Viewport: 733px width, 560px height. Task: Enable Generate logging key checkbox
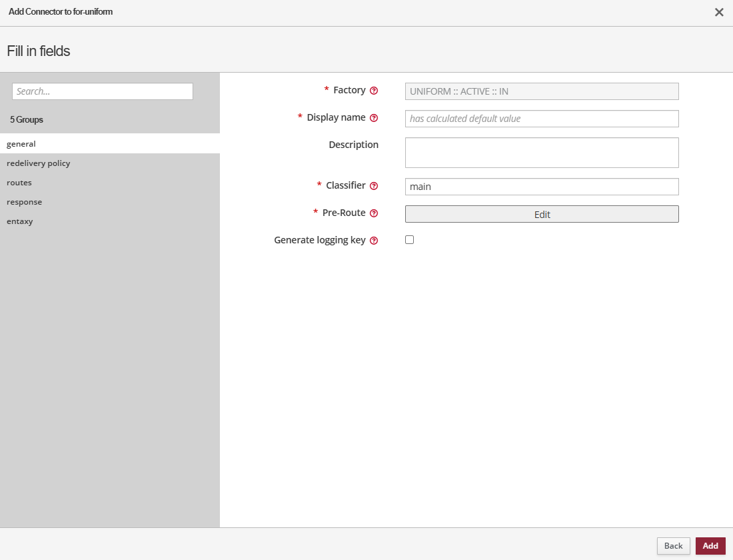pos(410,240)
